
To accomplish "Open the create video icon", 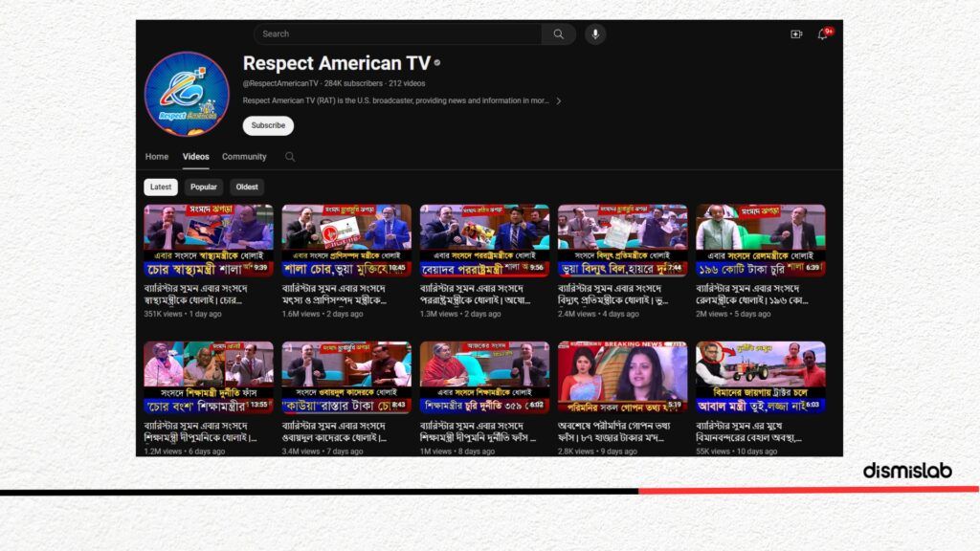I will [796, 34].
